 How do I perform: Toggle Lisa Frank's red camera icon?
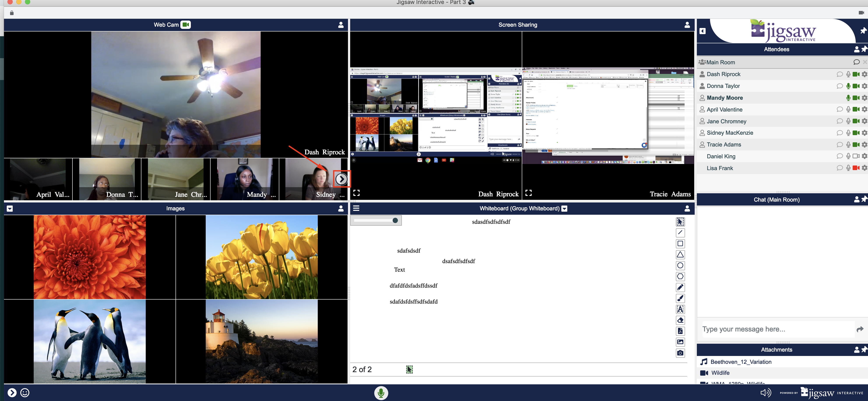coord(856,168)
